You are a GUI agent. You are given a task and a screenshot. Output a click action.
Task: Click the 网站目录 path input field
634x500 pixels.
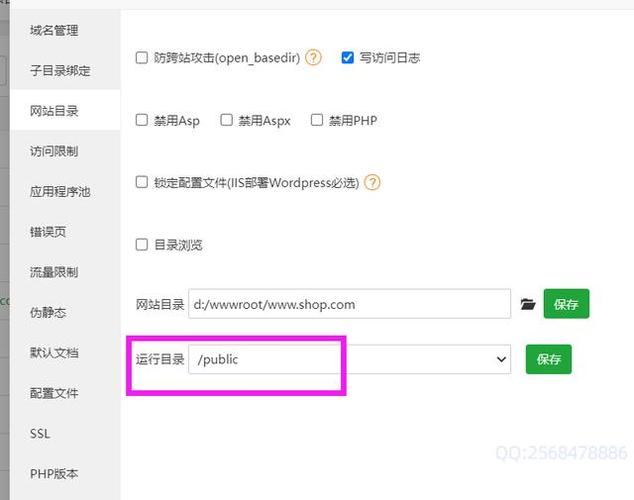coord(349,304)
